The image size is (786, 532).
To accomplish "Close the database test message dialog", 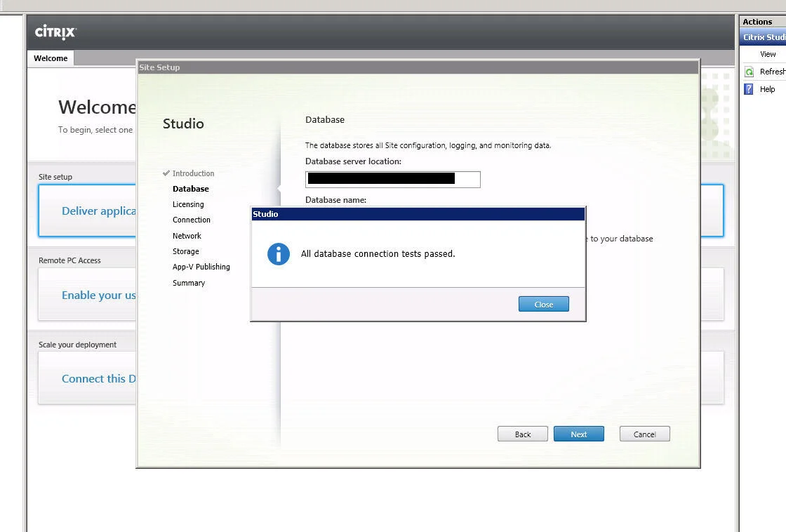I will 543,305.
